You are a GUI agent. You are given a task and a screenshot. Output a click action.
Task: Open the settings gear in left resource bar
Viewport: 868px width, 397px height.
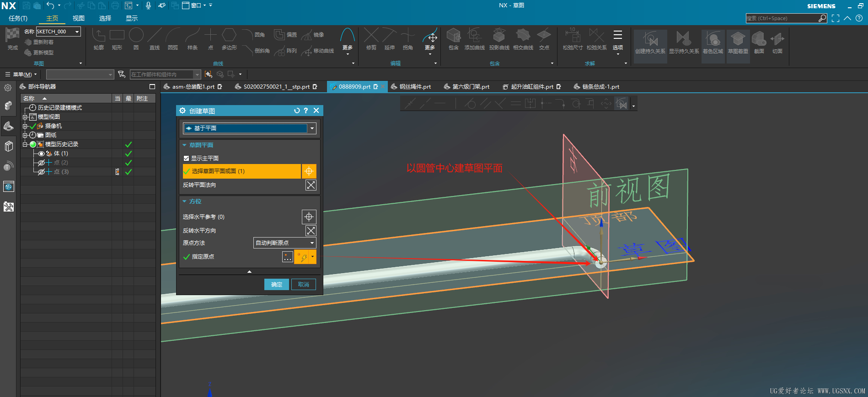click(8, 88)
